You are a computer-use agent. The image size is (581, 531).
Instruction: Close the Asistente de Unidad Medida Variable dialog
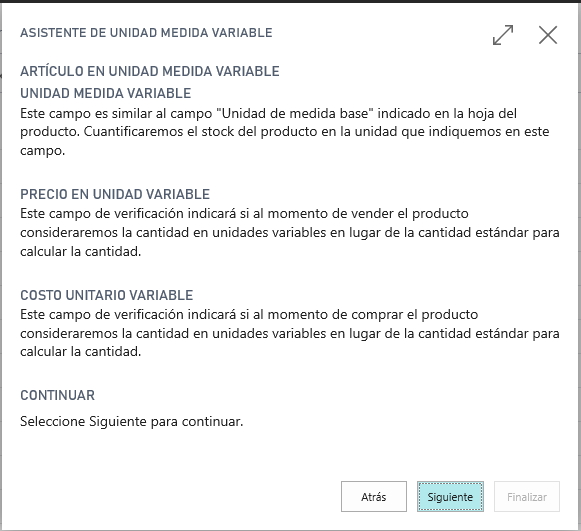pyautogui.click(x=548, y=35)
